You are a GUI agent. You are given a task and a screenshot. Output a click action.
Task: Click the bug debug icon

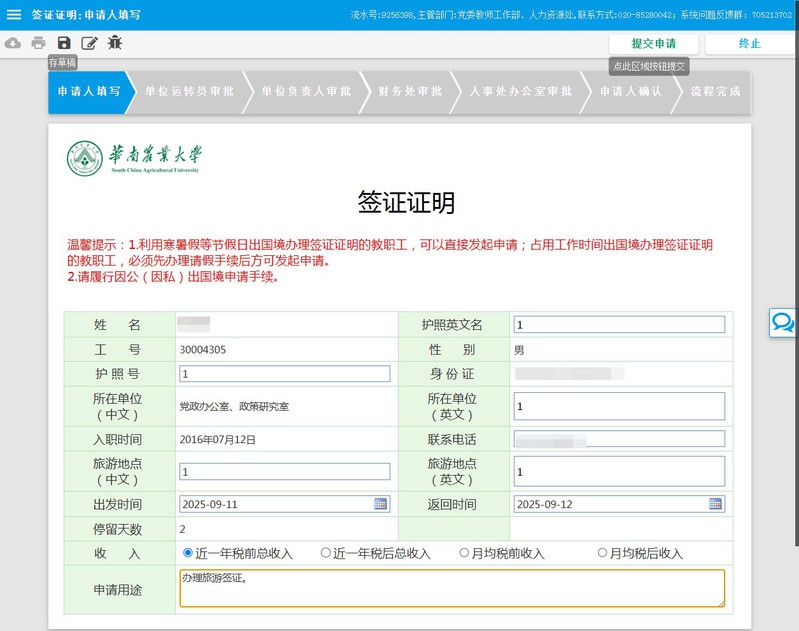pyautogui.click(x=115, y=43)
